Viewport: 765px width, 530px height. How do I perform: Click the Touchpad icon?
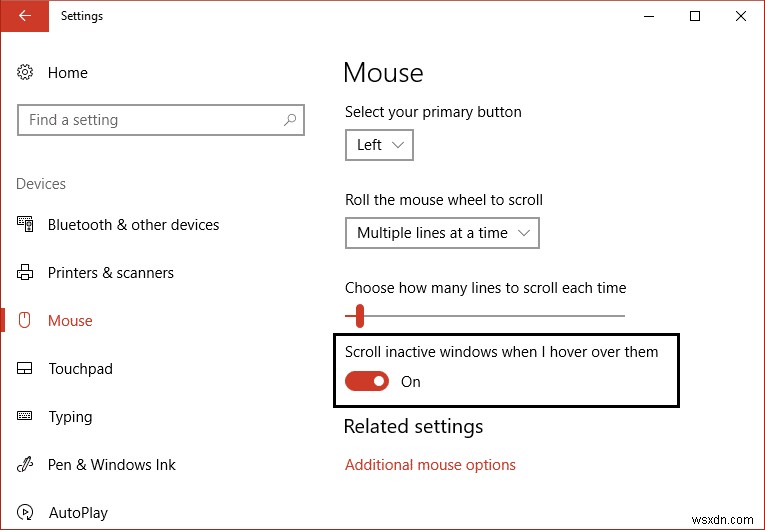point(26,369)
